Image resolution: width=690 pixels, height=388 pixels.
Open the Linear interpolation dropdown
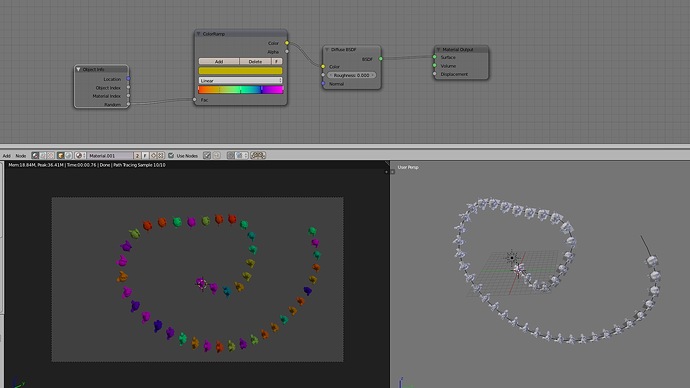coord(240,81)
